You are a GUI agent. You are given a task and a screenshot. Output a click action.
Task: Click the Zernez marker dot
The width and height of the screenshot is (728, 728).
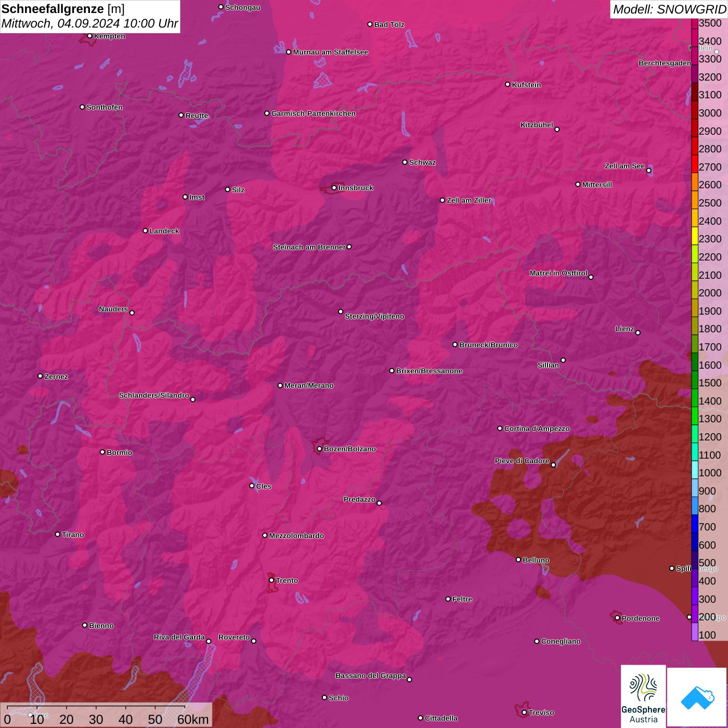coord(40,376)
